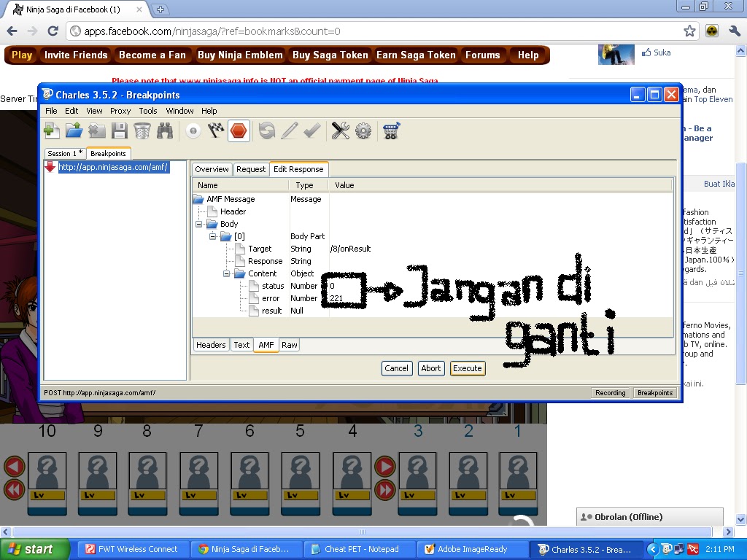Click the Validate checkmark icon

tap(312, 131)
